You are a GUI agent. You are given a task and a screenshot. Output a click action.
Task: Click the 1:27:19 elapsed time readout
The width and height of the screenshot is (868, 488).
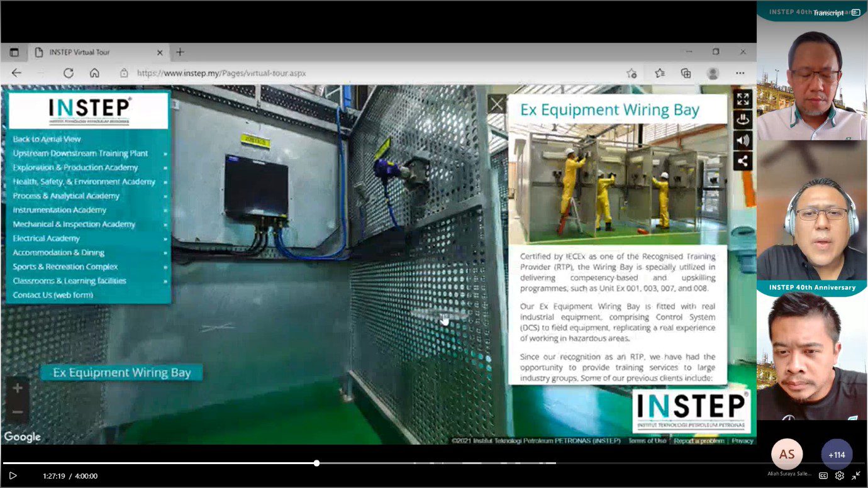click(x=54, y=476)
